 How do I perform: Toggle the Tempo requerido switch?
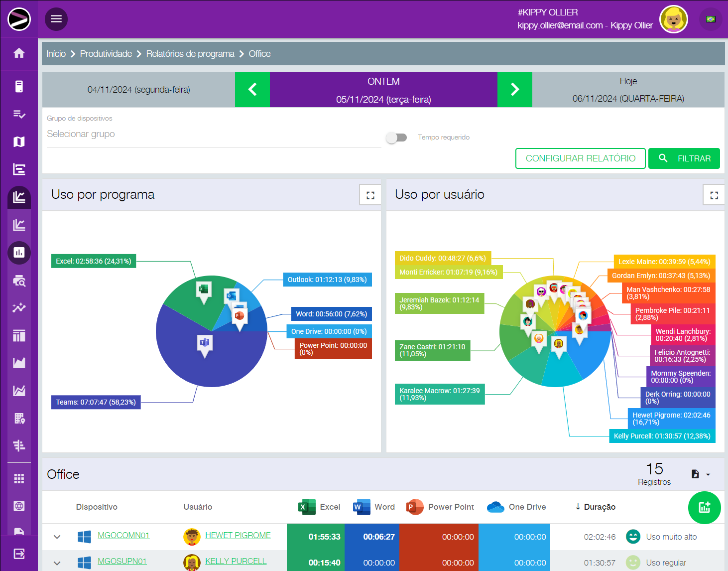(x=396, y=138)
